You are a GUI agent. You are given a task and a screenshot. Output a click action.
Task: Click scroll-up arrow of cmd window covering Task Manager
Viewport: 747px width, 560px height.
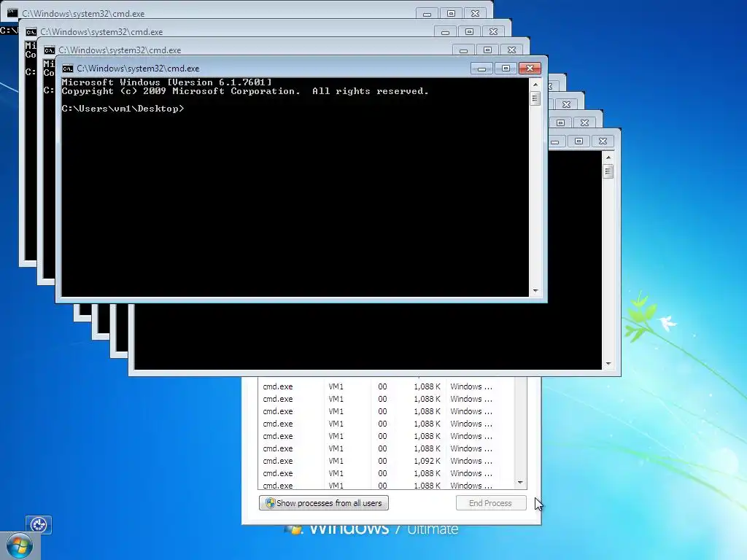tap(608, 157)
